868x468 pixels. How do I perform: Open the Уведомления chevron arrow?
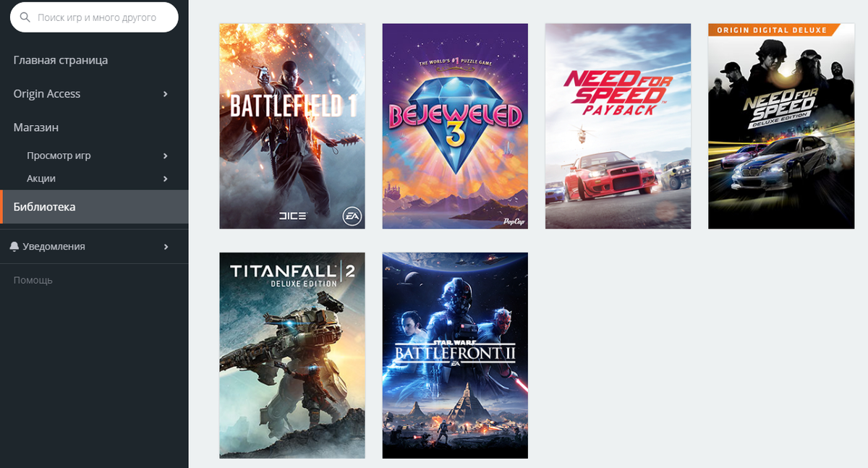(166, 247)
